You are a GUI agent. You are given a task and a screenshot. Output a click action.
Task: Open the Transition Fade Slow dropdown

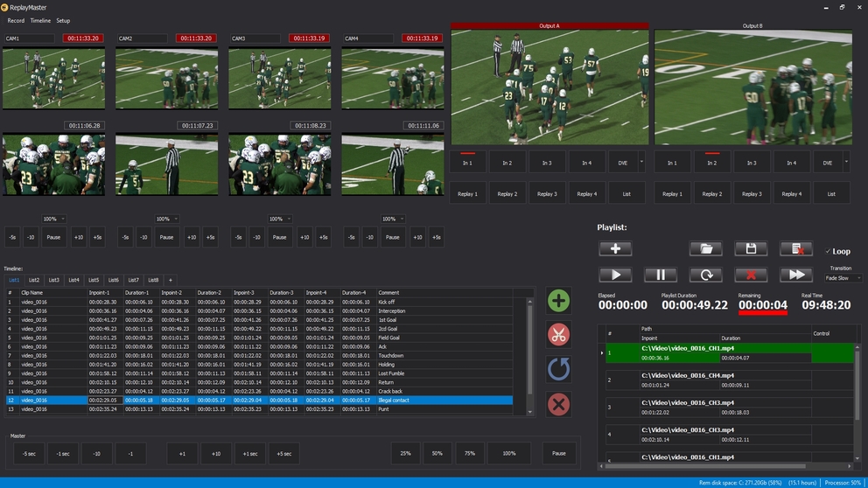tap(843, 278)
